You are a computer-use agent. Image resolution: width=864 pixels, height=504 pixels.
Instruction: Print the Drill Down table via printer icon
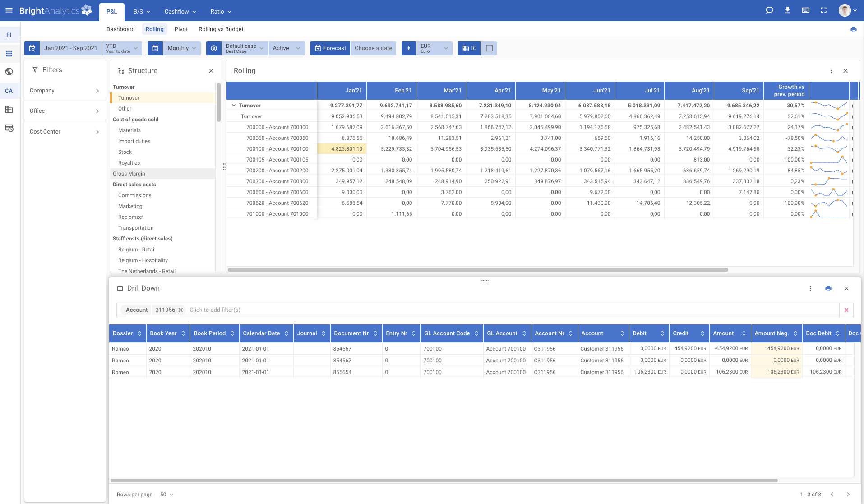828,288
